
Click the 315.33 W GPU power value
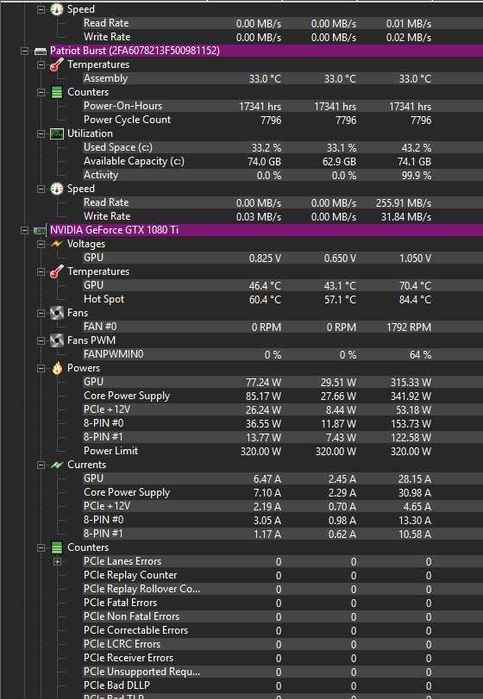(x=411, y=382)
